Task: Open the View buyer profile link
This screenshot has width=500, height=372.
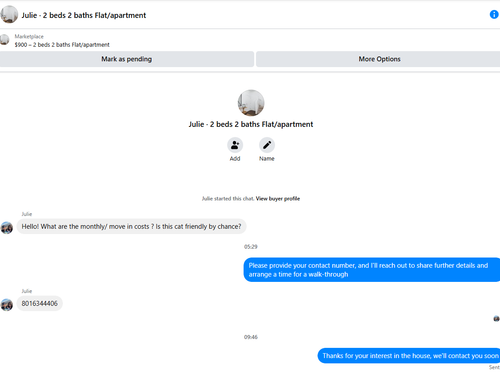Action: pyautogui.click(x=278, y=199)
